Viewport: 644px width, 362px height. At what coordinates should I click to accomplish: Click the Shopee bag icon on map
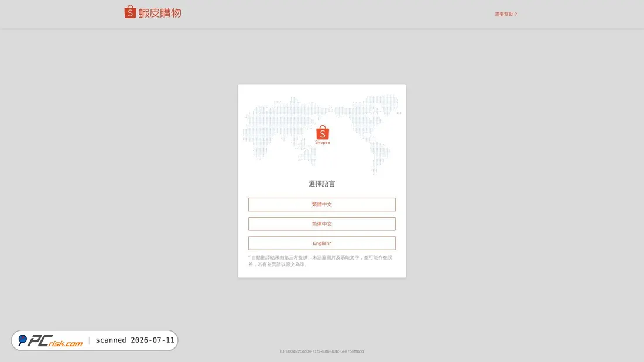323,135
